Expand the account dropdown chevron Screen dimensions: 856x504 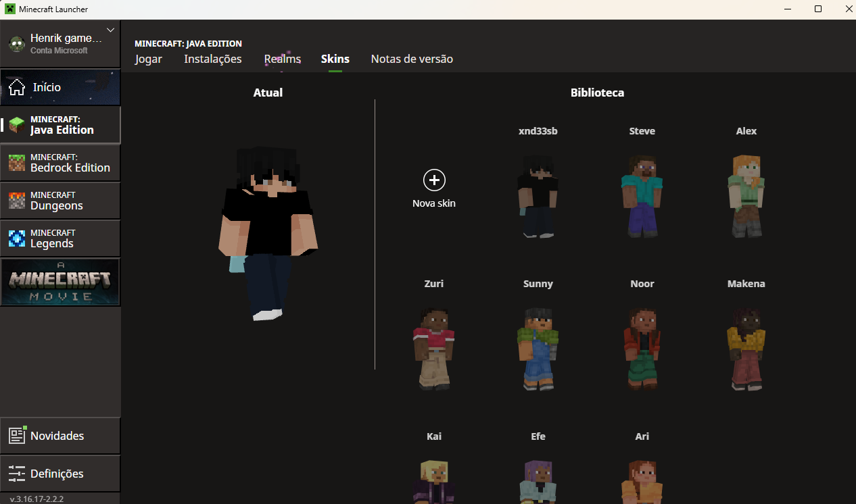click(x=111, y=30)
